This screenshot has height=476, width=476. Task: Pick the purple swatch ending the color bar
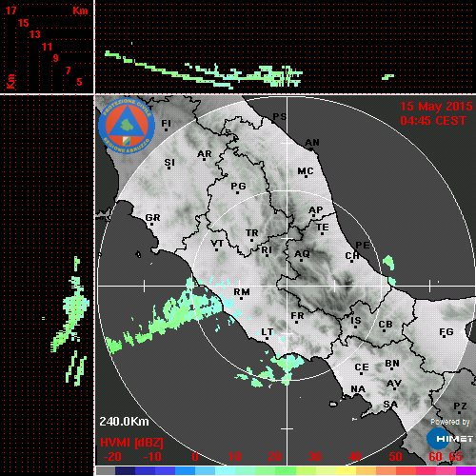466,470
